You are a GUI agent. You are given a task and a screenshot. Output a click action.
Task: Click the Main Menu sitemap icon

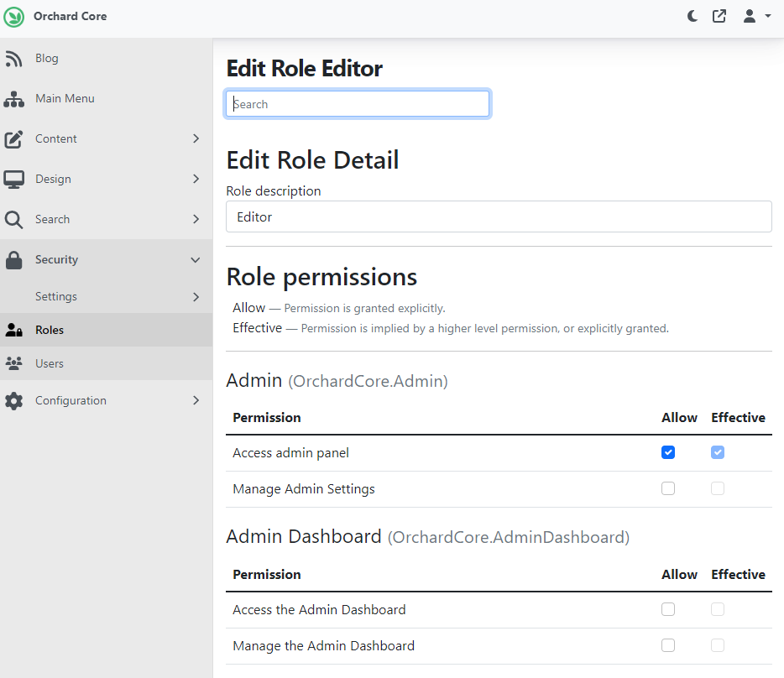(14, 99)
